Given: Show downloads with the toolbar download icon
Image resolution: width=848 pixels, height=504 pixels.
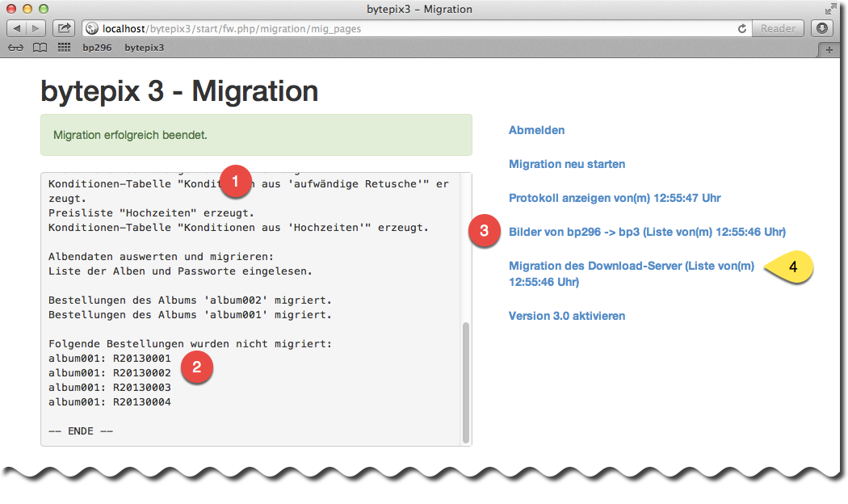Looking at the screenshot, I should point(822,28).
